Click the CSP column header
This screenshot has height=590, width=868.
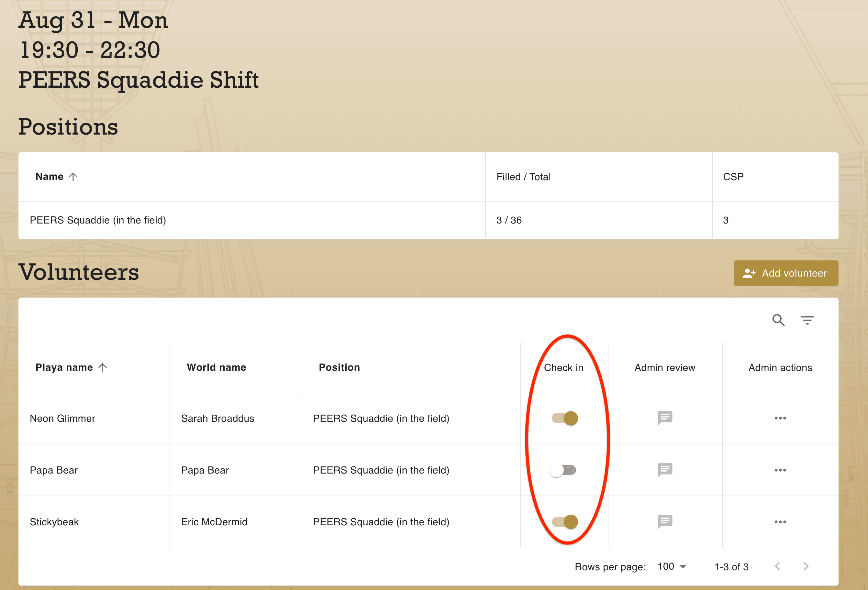(733, 177)
